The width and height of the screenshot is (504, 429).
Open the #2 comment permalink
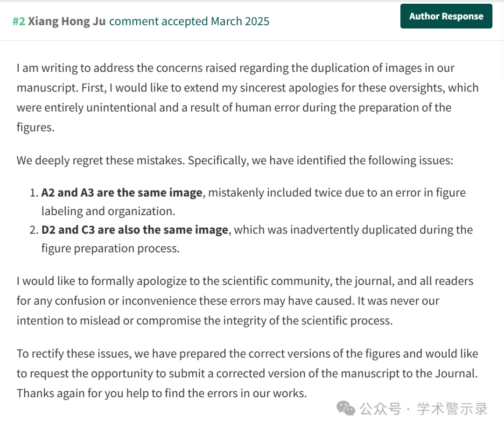[x=19, y=21]
